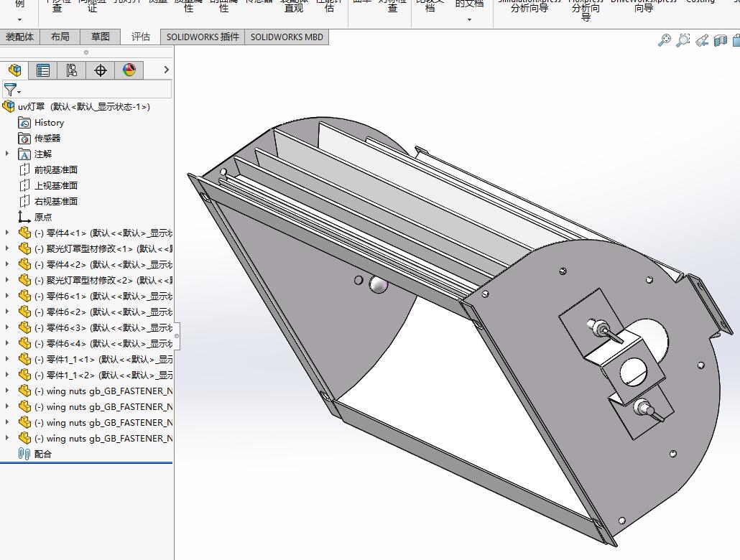The width and height of the screenshot is (740, 560).
Task: Open the DisplayManager color sphere tab
Action: [x=129, y=70]
